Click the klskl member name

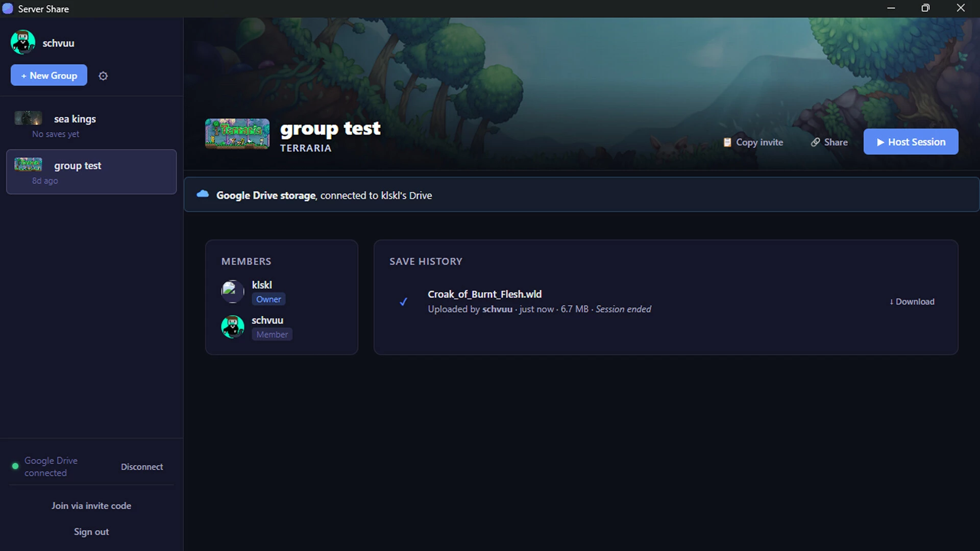(x=262, y=285)
